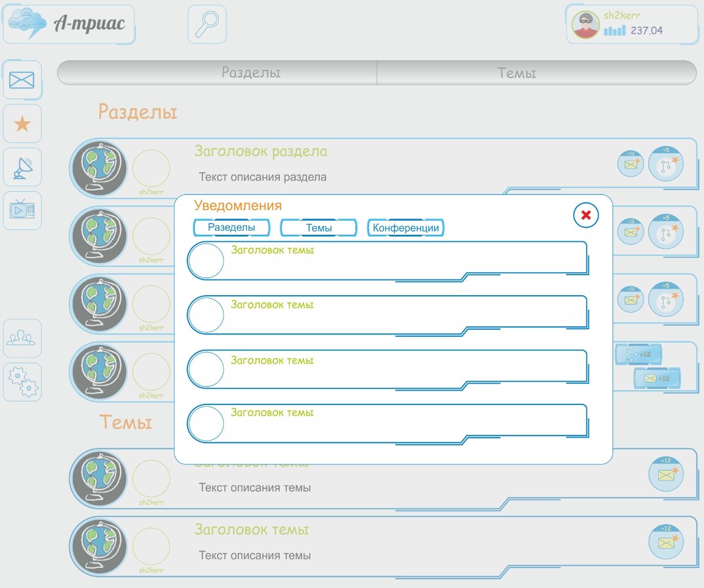This screenshot has height=588, width=704.
Task: Click the satellite dish icon in sidebar
Action: click(x=22, y=167)
